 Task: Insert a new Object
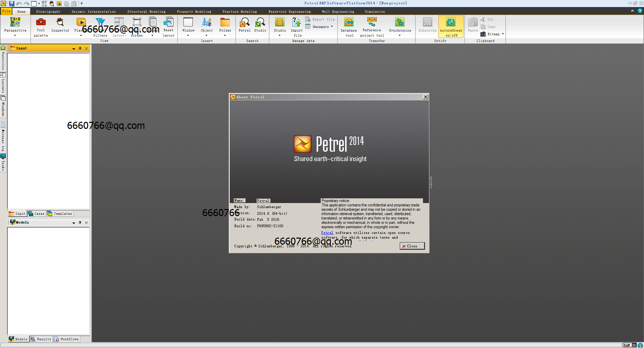207,26
